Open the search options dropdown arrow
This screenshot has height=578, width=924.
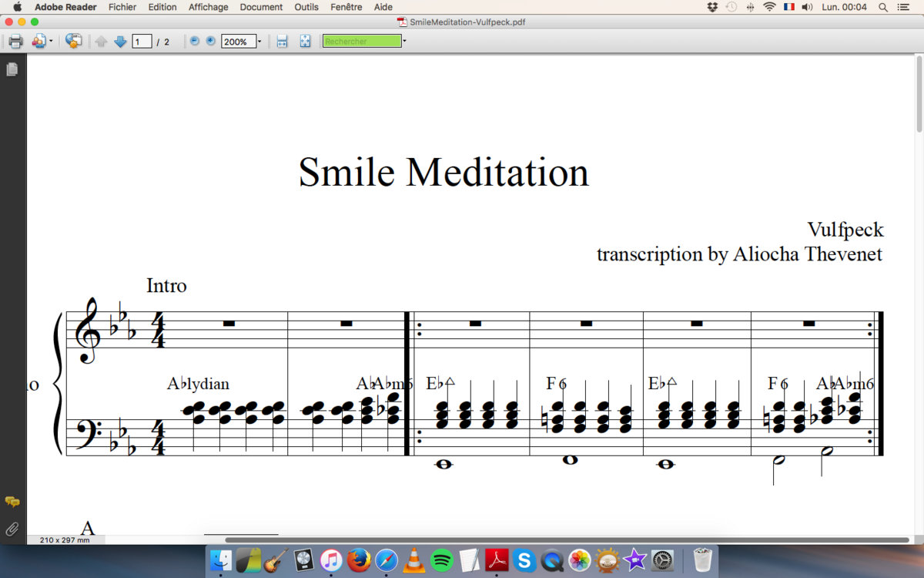(x=404, y=42)
